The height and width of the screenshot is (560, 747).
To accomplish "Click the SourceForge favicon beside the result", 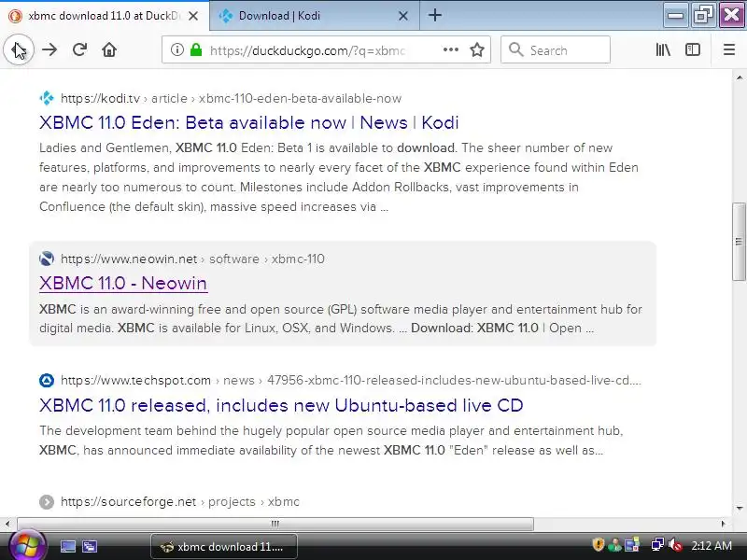I will [x=47, y=501].
